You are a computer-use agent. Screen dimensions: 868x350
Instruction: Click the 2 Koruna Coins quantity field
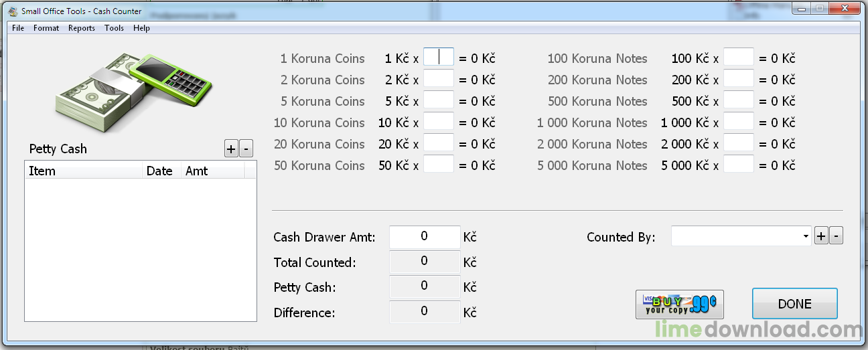point(439,79)
